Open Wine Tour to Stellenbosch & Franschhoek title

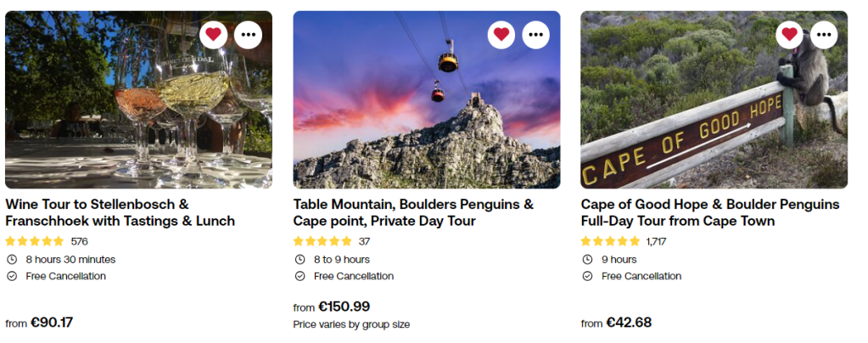(x=120, y=213)
